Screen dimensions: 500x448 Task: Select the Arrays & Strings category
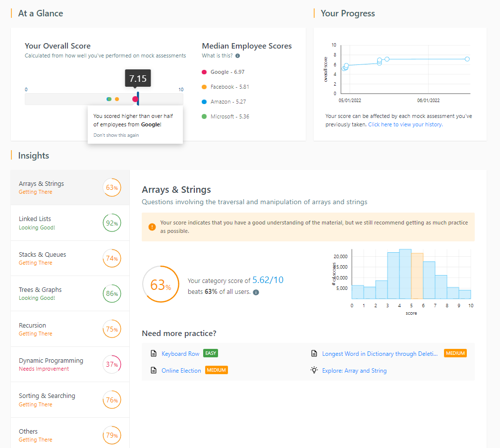[70, 187]
